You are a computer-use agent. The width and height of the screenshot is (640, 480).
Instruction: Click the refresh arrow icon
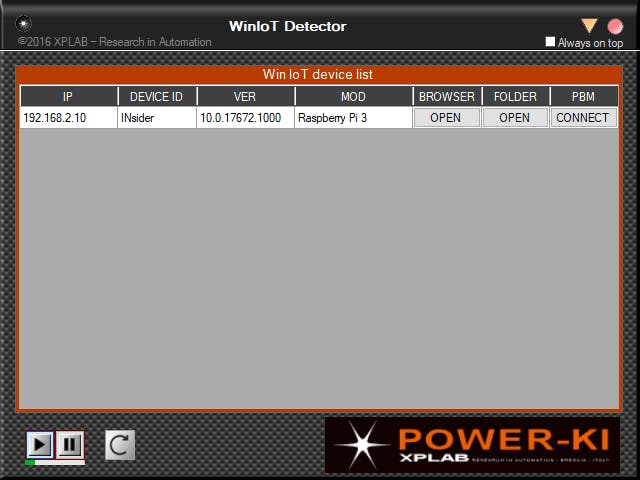tap(120, 445)
